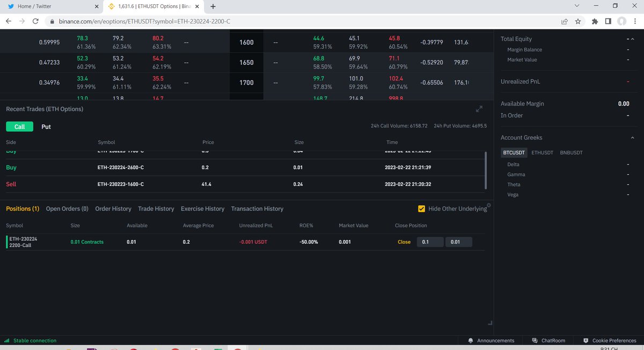Open the Positions (1) tab

(22, 208)
